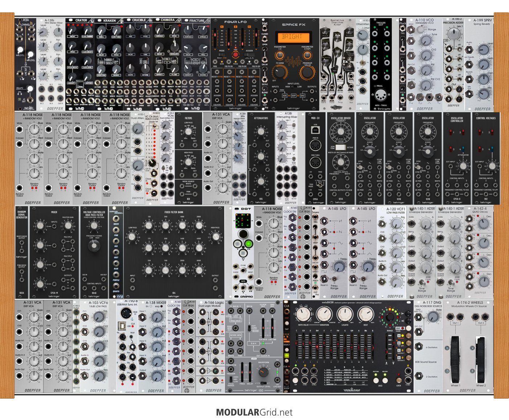The image size is (509, 420).
Task: Click the FX Send knob on Space FX
Action: 280,72
